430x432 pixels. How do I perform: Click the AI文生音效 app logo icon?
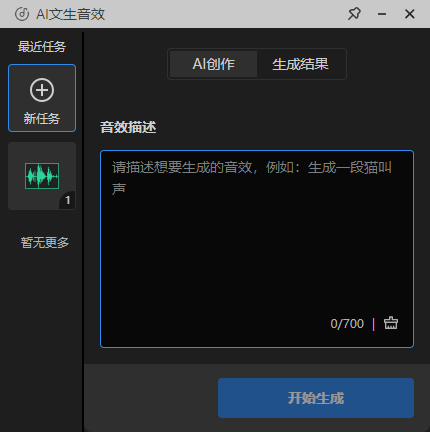22,14
